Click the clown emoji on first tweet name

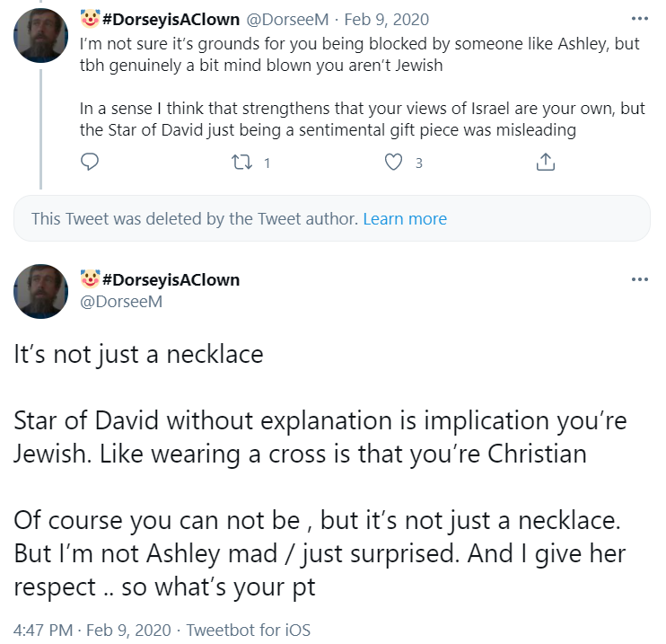[x=90, y=19]
